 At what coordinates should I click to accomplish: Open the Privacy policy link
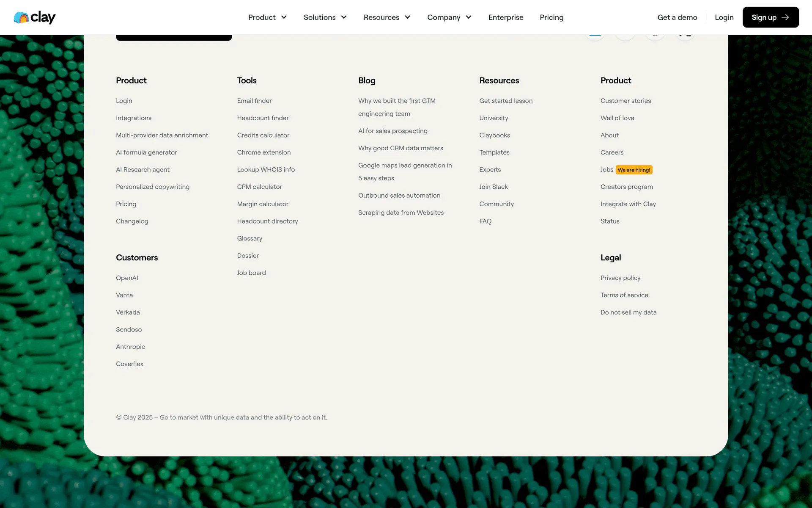[x=620, y=278]
